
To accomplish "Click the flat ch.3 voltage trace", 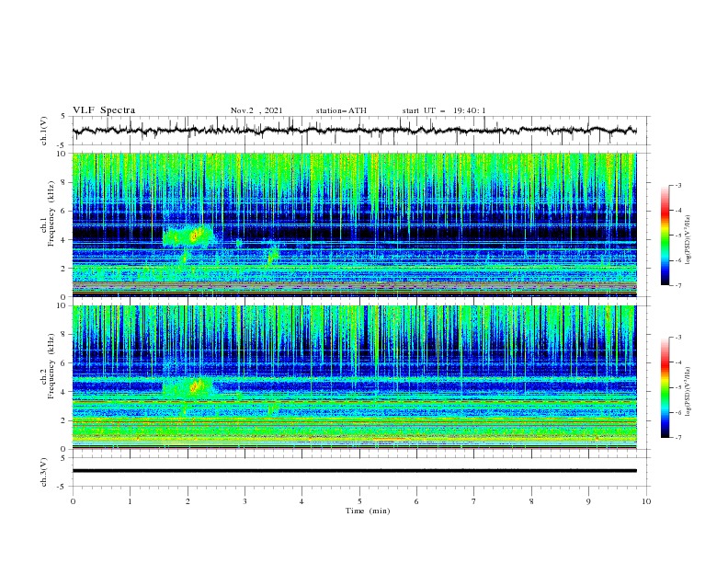I will [354, 471].
